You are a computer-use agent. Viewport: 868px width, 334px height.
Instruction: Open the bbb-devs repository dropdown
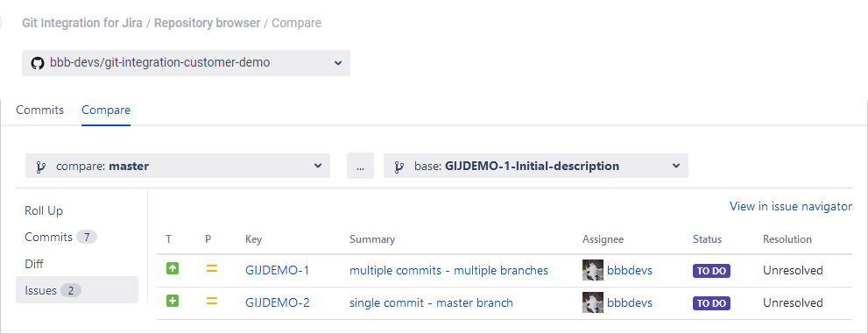click(186, 63)
